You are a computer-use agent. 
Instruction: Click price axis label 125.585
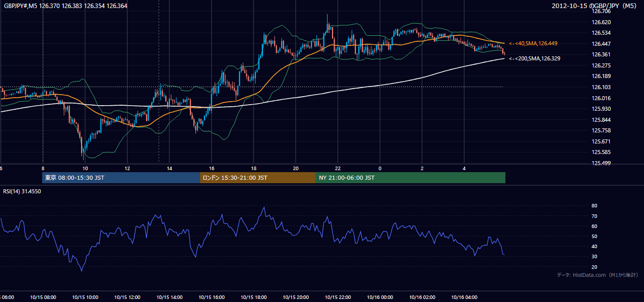pyautogui.click(x=602, y=152)
